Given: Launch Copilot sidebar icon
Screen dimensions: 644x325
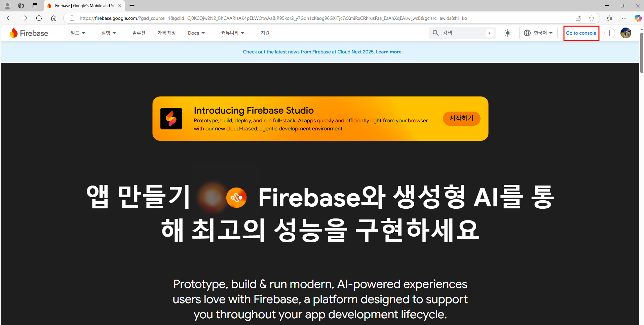Looking at the screenshot, I should (x=638, y=18).
